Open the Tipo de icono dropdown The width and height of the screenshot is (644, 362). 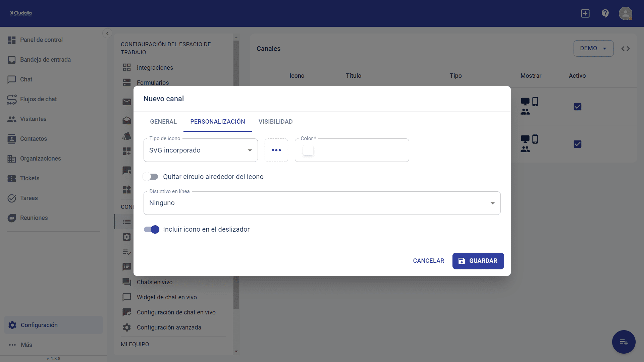coord(201,150)
